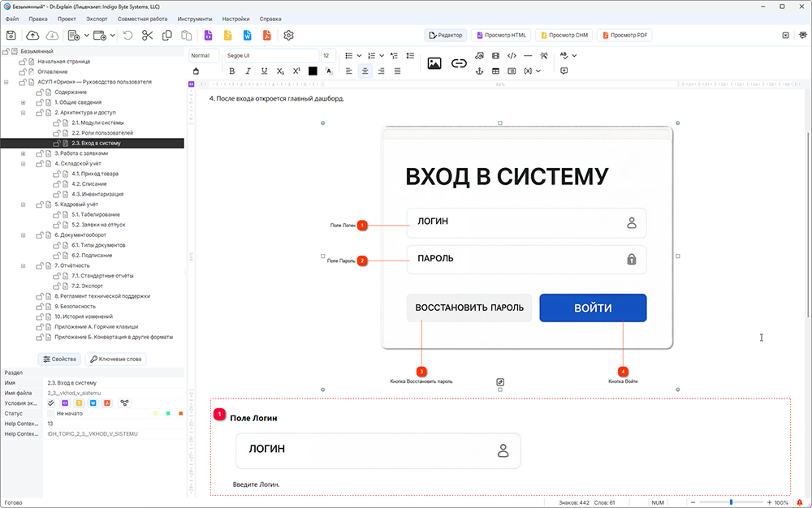Toggle subscript formatting

pos(280,71)
